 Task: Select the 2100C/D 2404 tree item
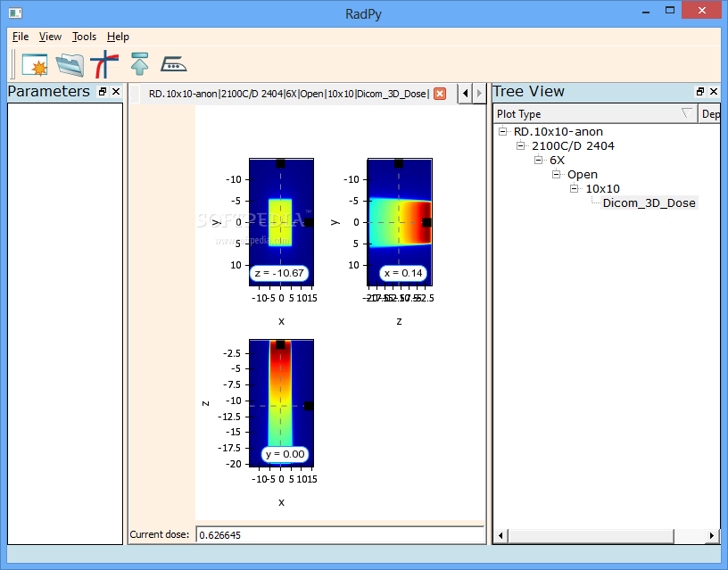pos(573,145)
